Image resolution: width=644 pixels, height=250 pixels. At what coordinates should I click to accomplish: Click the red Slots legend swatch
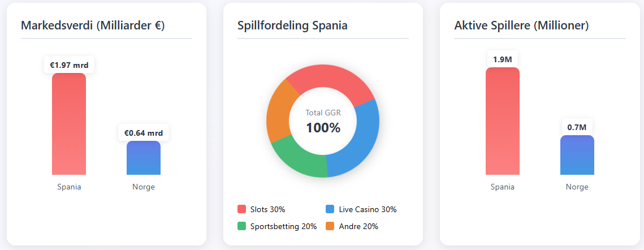click(241, 209)
